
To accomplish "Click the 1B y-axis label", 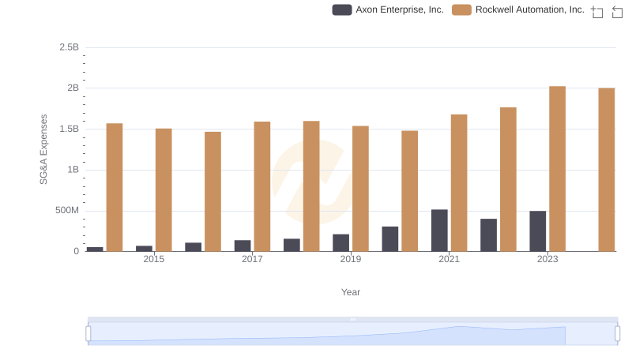I will 73,170.
